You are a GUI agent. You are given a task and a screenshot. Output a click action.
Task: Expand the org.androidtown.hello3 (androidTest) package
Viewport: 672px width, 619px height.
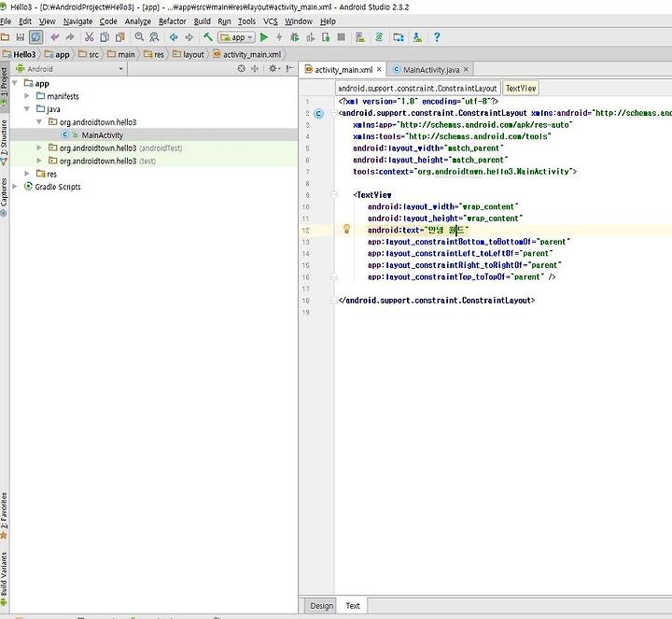click(39, 148)
